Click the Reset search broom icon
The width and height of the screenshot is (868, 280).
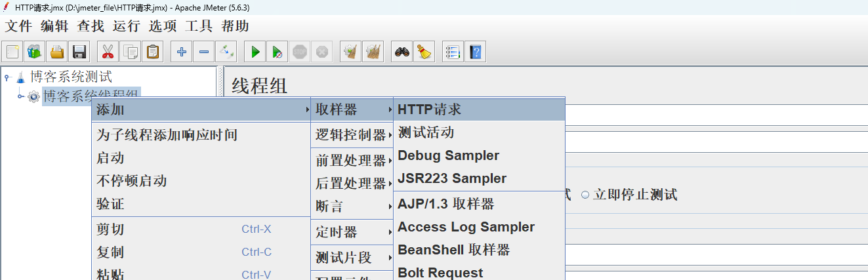point(424,51)
